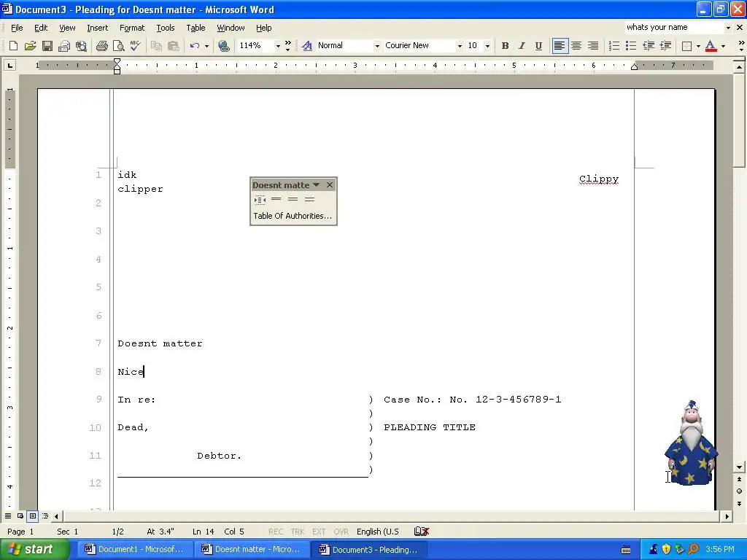This screenshot has width=747, height=560.
Task: Undo the last action
Action: point(194,46)
